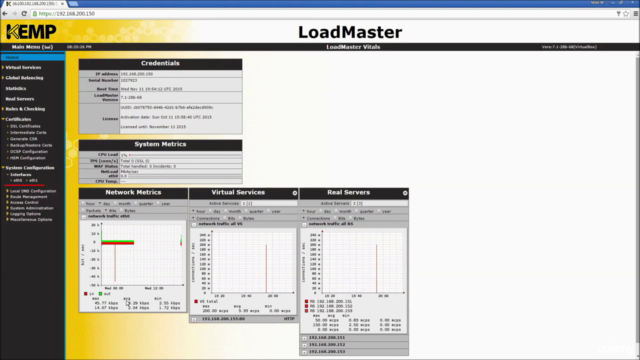Image resolution: width=640 pixels, height=360 pixels.
Task: Open Interfaces submenu item
Action: 20,175
